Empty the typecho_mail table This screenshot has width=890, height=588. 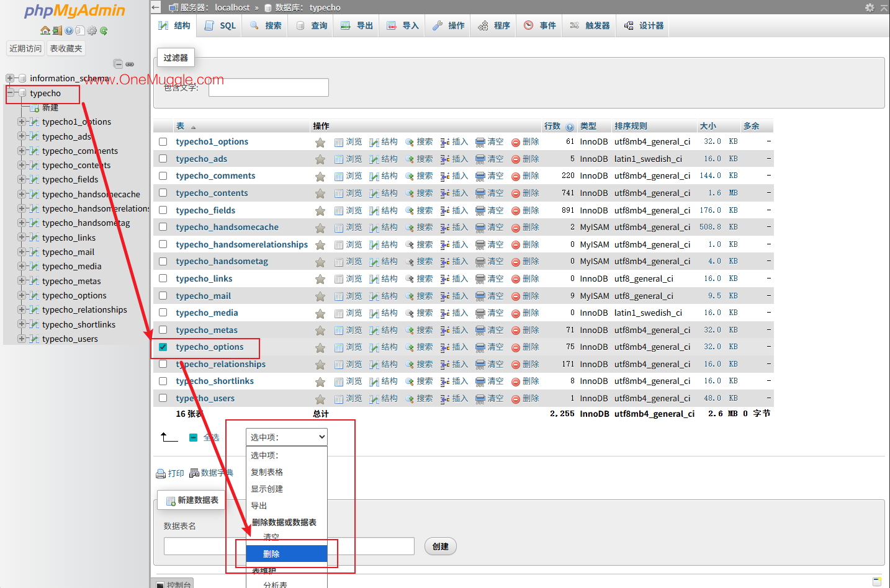[x=490, y=296]
